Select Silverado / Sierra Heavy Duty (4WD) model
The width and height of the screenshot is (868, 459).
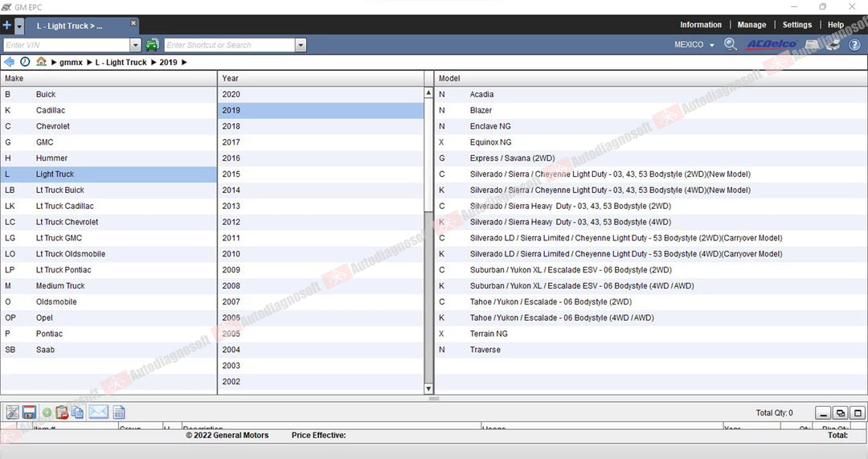[x=651, y=222]
